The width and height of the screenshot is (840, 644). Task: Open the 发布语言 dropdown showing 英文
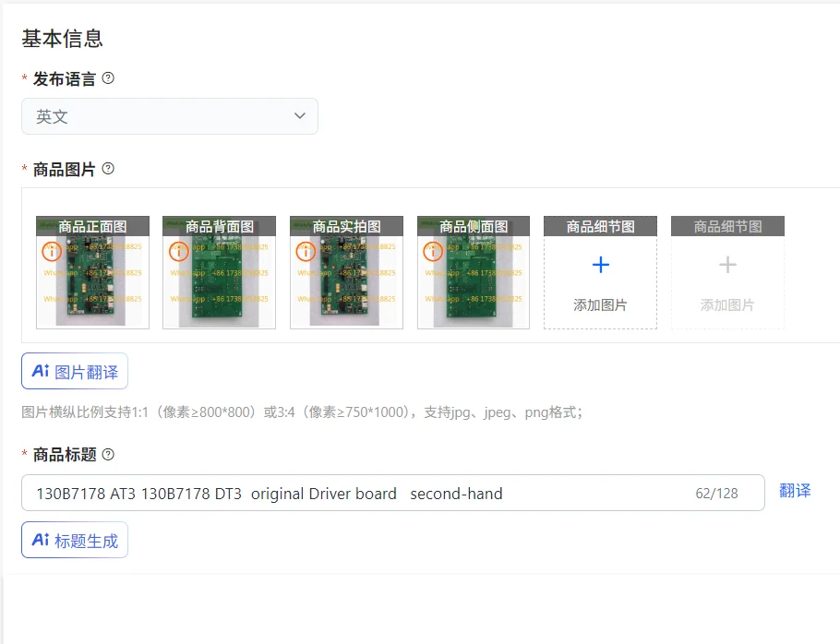tap(170, 116)
